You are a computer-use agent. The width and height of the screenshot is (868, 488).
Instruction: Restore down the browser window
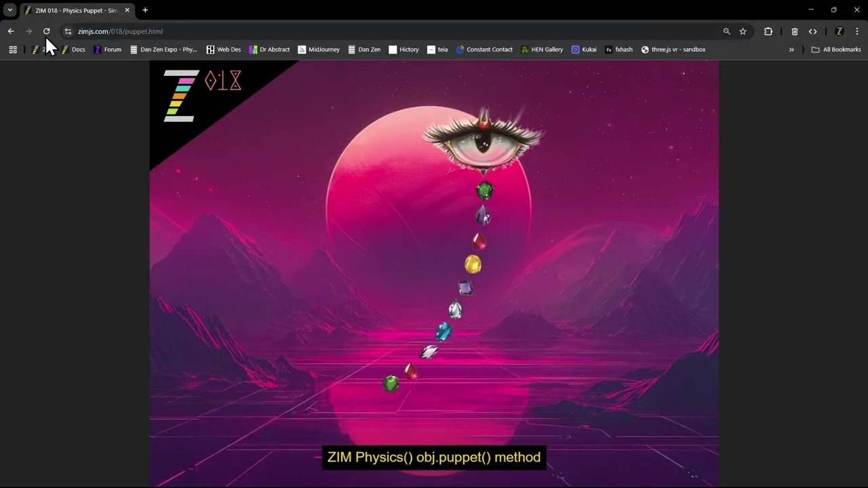(x=833, y=9)
